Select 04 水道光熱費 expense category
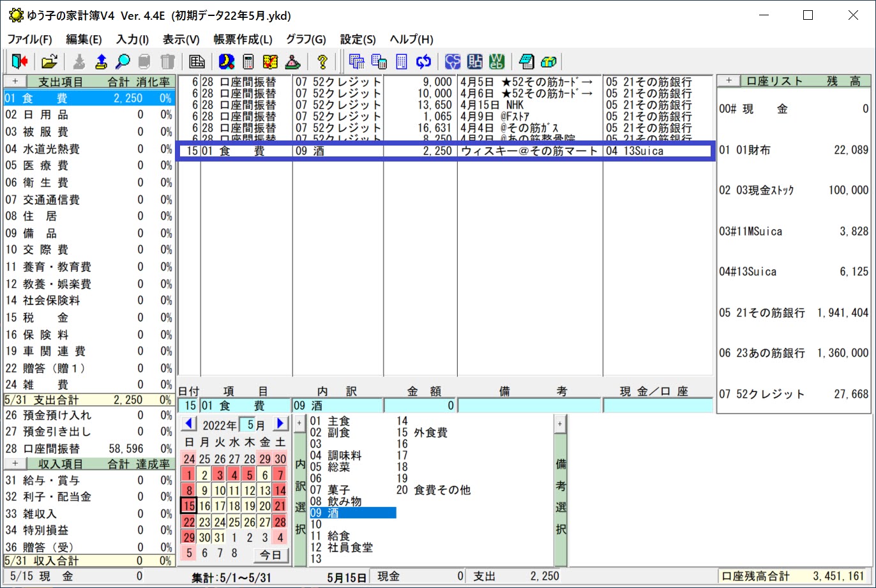Screen dimensions: 876x588 [x=89, y=149]
